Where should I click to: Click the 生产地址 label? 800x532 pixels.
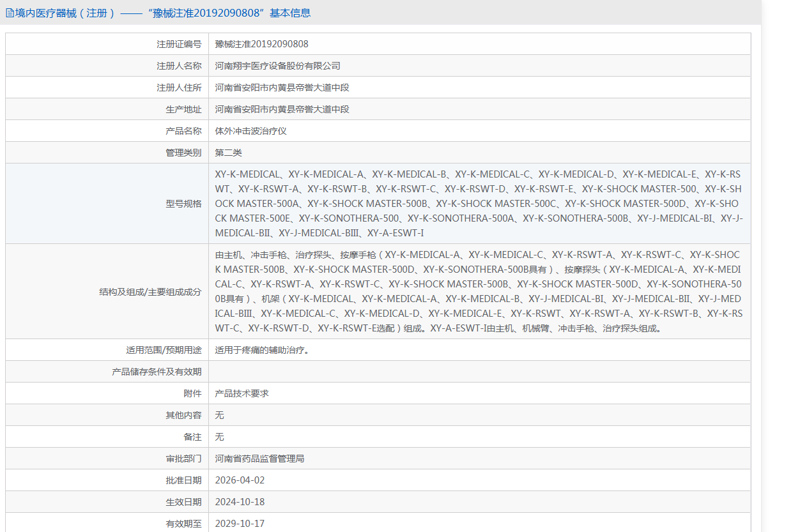pos(183,109)
